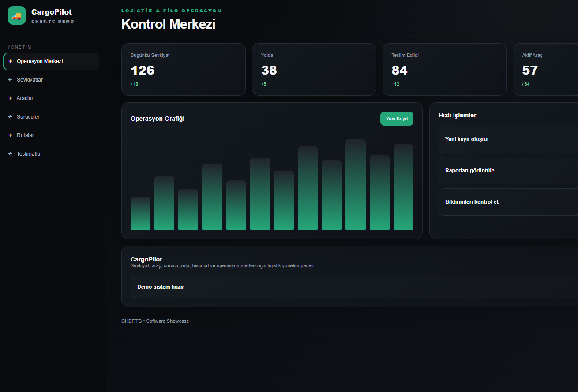Image resolution: width=578 pixels, height=392 pixels.
Task: Click the shortest first bar in the chart
Action: (x=140, y=213)
